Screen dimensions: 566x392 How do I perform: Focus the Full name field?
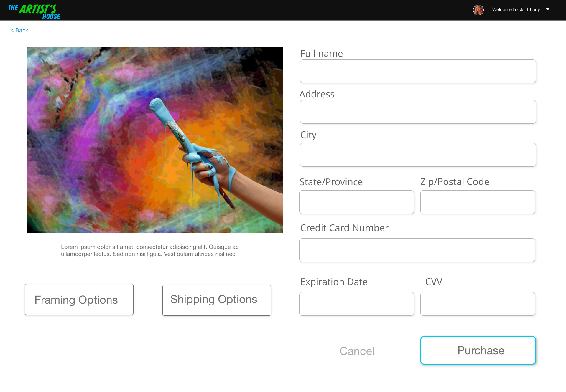click(418, 71)
